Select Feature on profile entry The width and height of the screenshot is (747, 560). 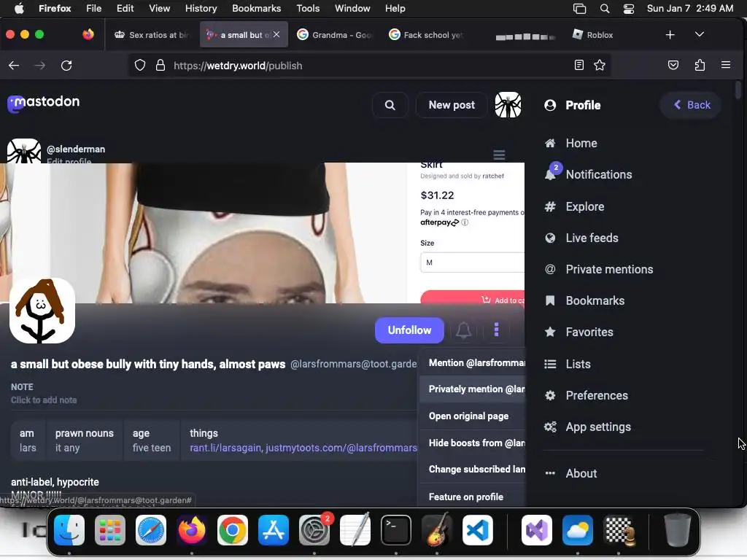pos(472,497)
